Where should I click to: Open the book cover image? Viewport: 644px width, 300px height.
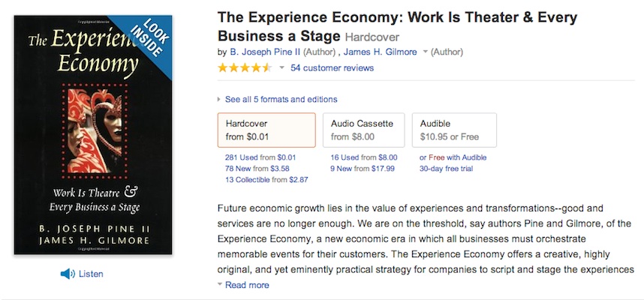point(93,134)
